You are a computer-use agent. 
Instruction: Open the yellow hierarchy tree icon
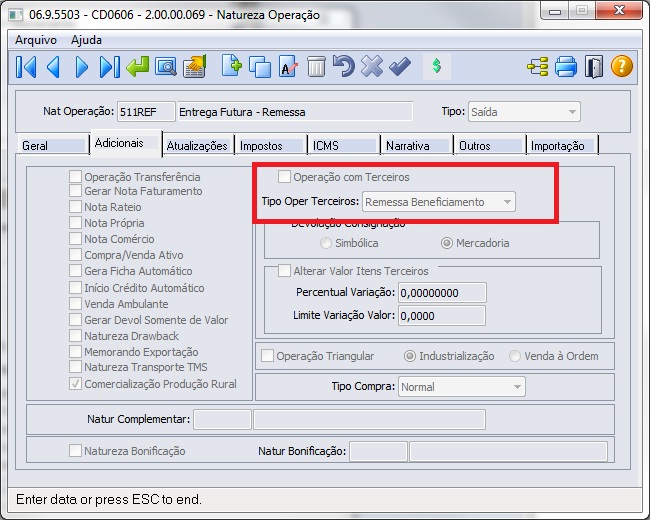tap(538, 67)
